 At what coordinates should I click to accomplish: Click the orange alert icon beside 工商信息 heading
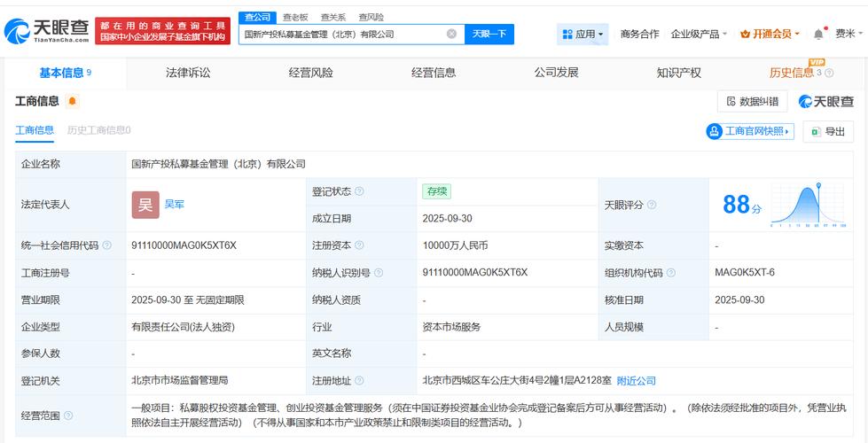(x=73, y=102)
